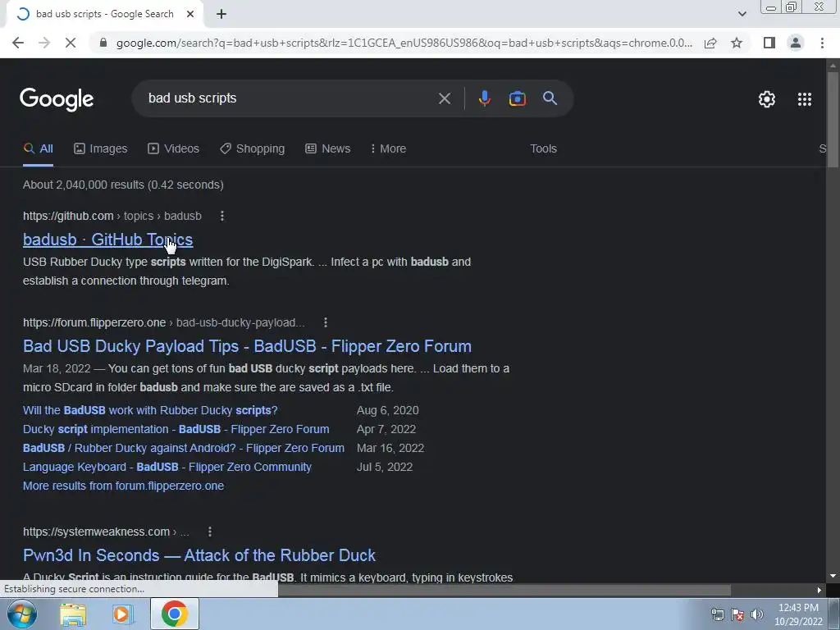Viewport: 840px width, 630px height.
Task: Click the browser forward arrow
Action: pos(44,43)
